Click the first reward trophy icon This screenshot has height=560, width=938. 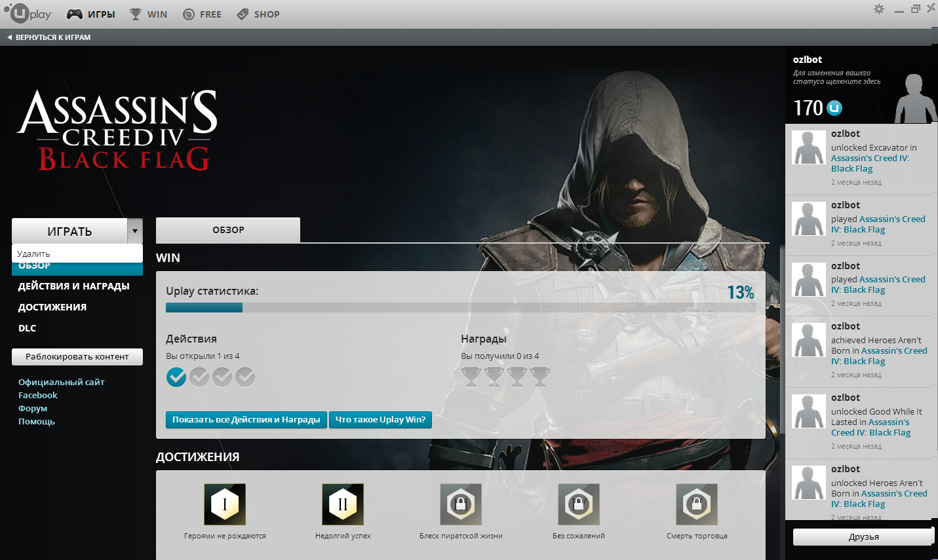471,377
